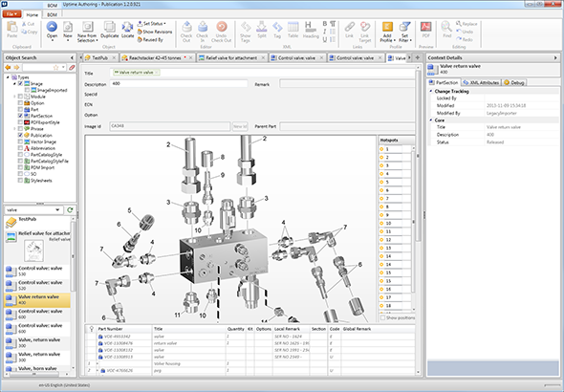Enable the Show positions checkbox
Screen dimensions: 564x392
382,317
